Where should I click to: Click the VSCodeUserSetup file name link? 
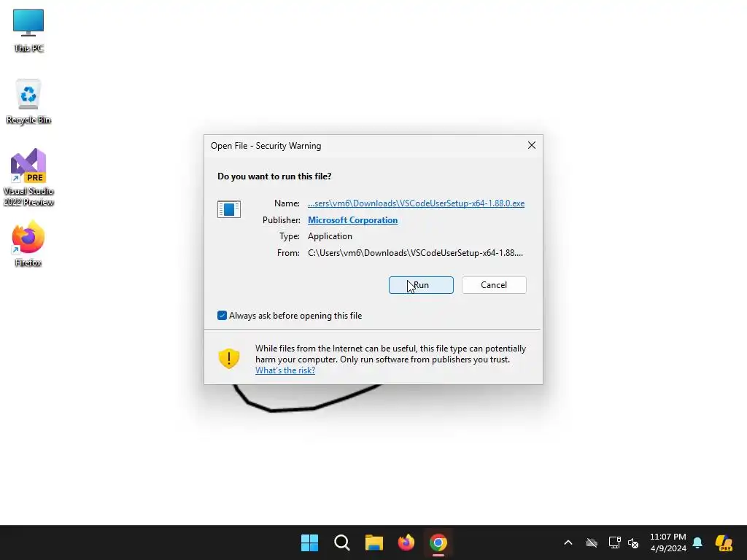click(x=416, y=203)
